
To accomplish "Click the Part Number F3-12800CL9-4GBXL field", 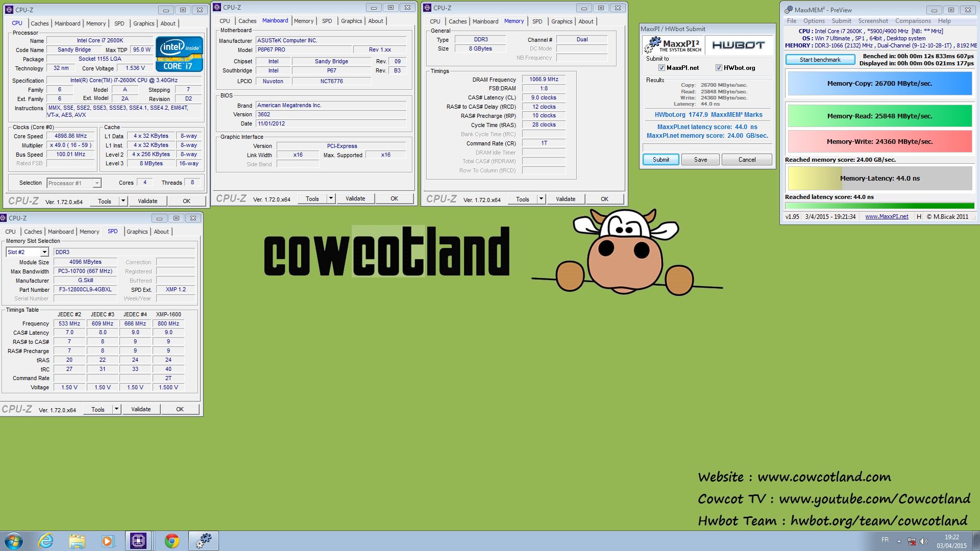I will click(x=85, y=289).
